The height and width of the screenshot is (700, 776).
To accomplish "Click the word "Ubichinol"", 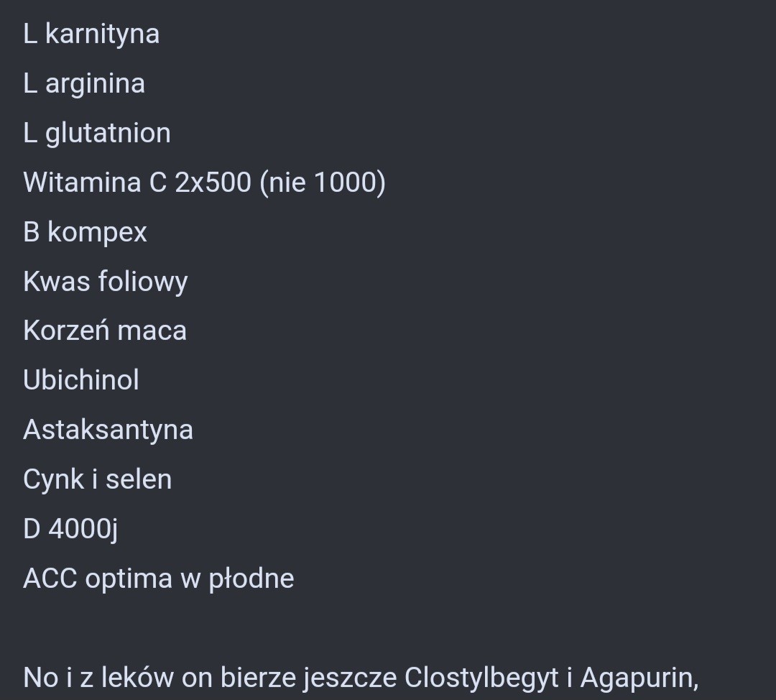I will [x=81, y=380].
